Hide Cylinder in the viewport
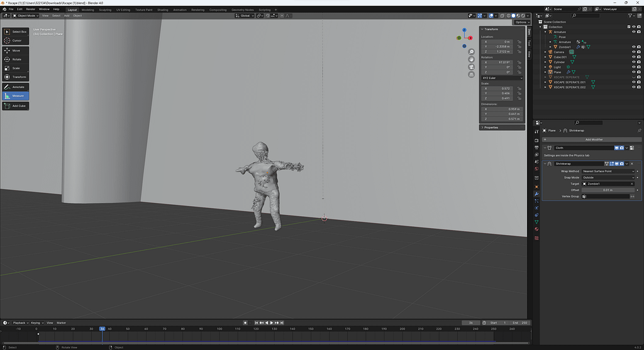 633,62
